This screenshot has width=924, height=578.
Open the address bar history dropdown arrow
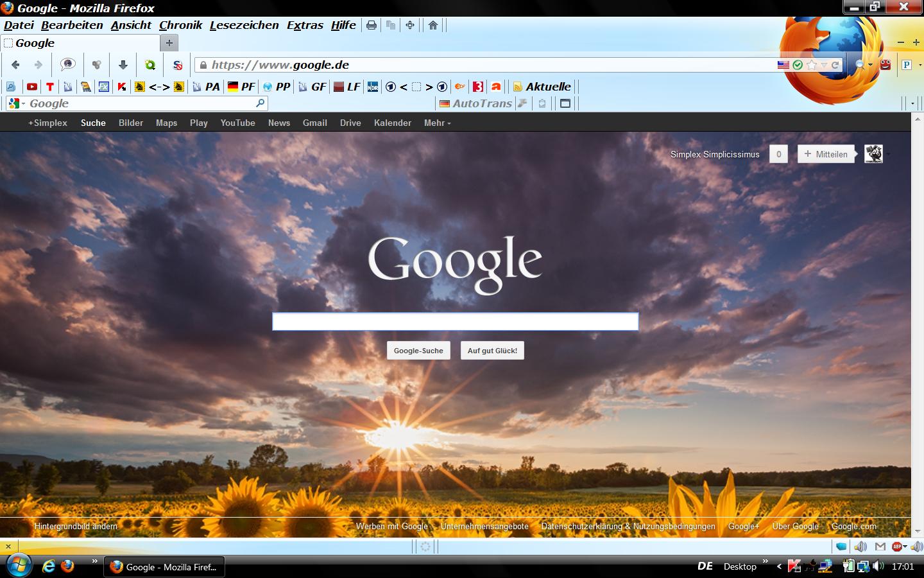point(824,65)
